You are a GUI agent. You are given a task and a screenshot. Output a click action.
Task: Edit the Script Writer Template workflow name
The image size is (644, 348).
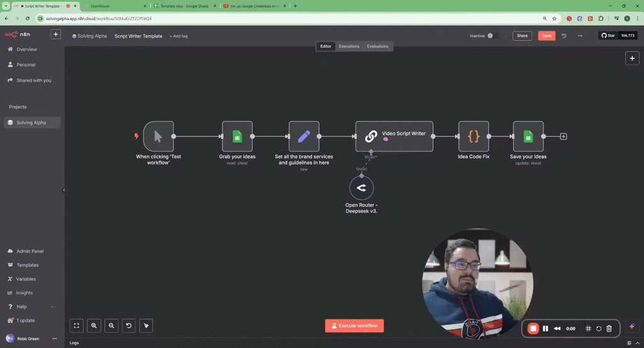click(138, 36)
